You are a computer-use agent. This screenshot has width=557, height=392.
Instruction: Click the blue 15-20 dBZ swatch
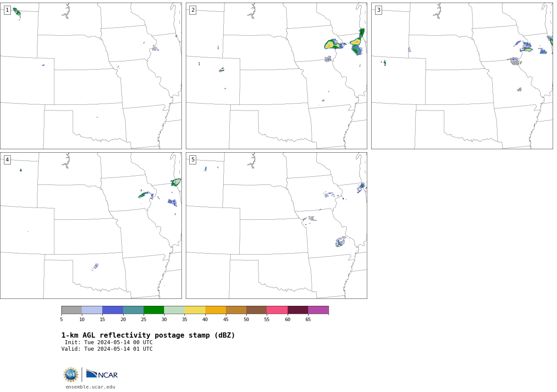[113, 310]
